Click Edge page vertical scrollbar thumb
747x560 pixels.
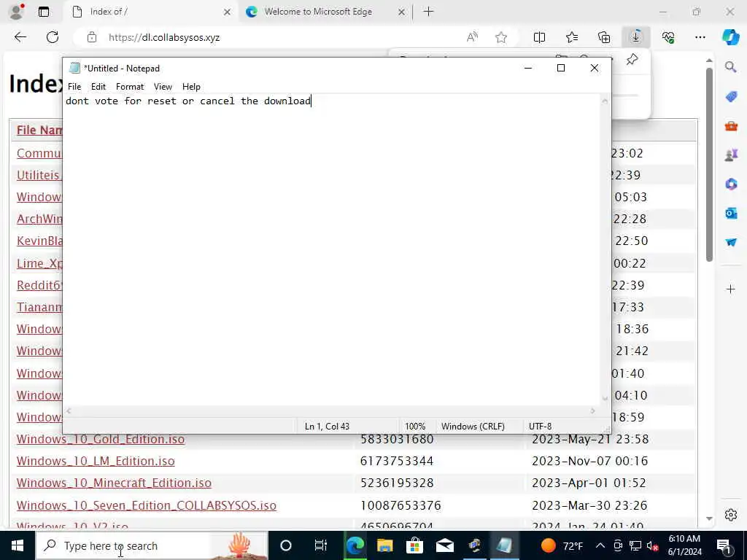pos(709,164)
